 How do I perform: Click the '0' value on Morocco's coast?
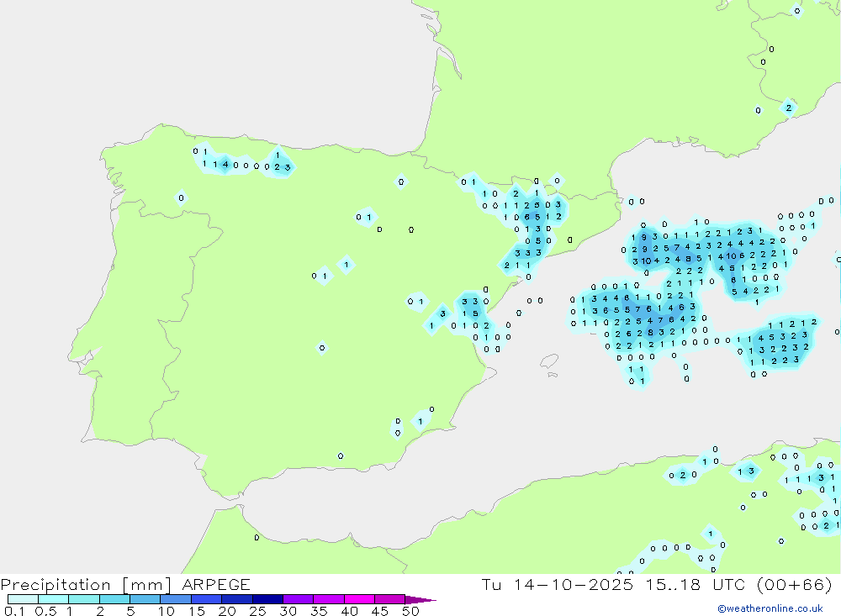pyautogui.click(x=257, y=537)
